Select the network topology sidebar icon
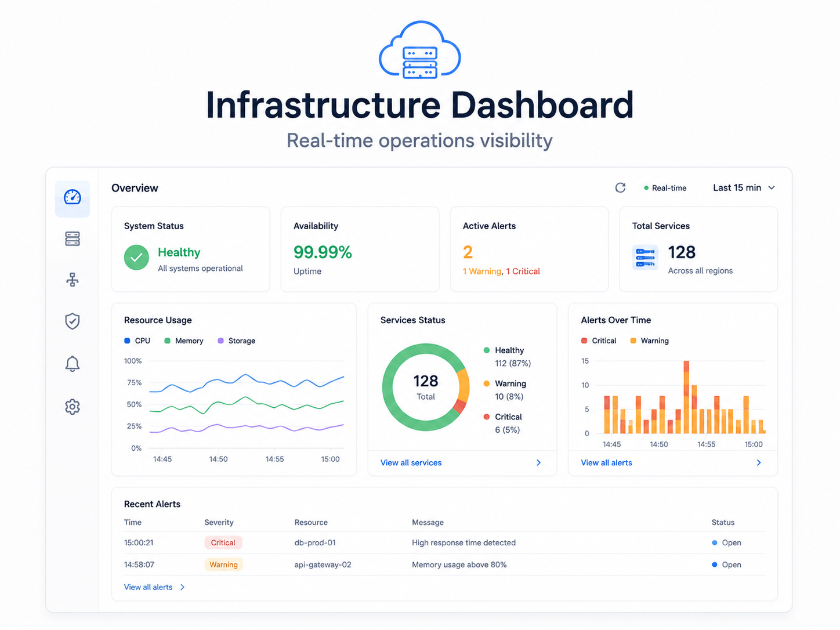This screenshot has width=840, height=630. click(x=73, y=280)
